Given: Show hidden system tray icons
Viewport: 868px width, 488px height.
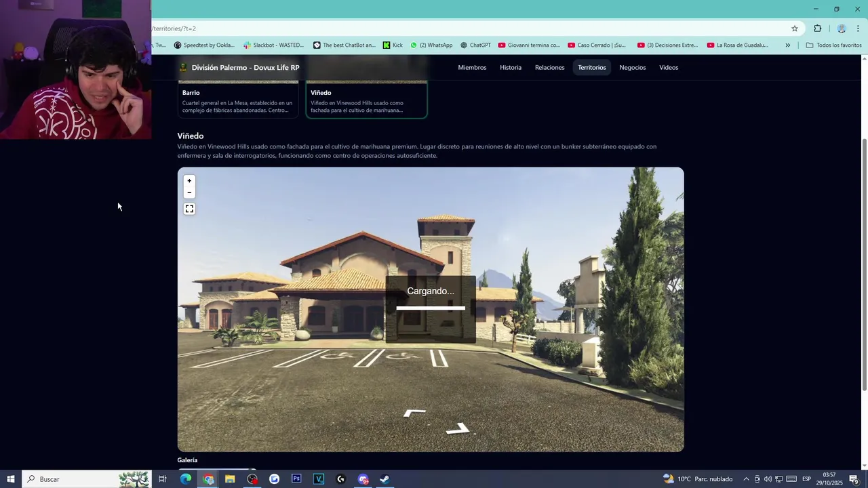Looking at the screenshot, I should pyautogui.click(x=746, y=479).
